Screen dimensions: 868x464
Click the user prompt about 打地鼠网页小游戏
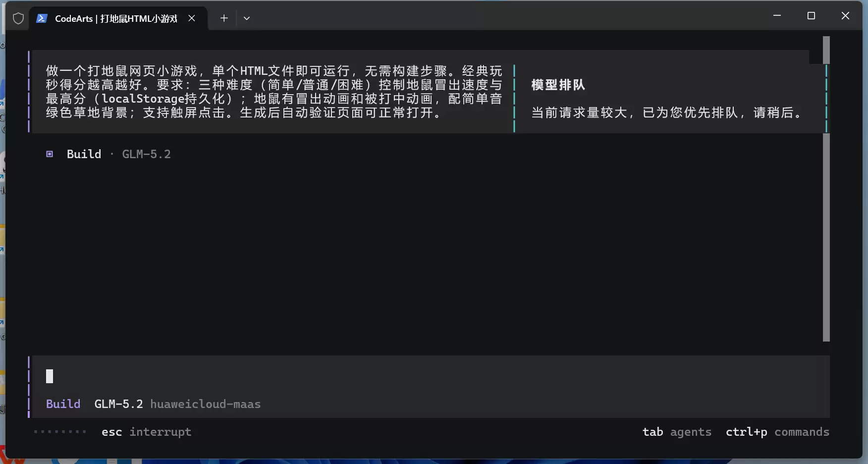pos(274,92)
